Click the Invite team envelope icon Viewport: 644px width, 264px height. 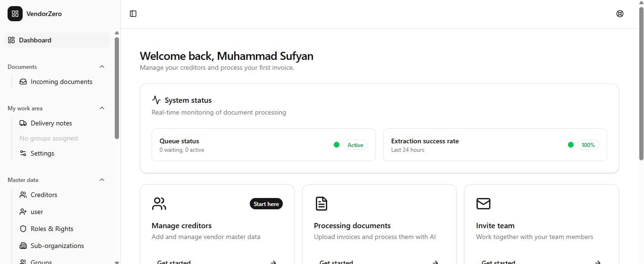coord(483,204)
